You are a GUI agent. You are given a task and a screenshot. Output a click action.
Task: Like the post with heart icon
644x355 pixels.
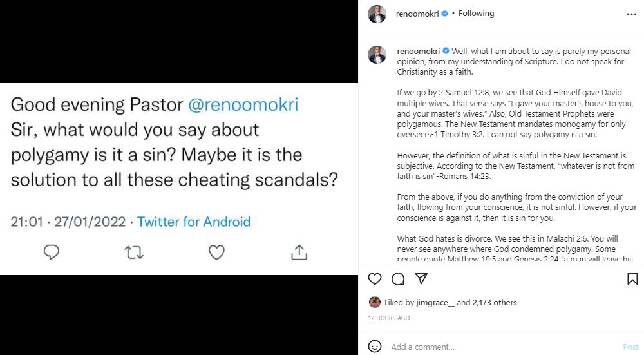pyautogui.click(x=375, y=279)
